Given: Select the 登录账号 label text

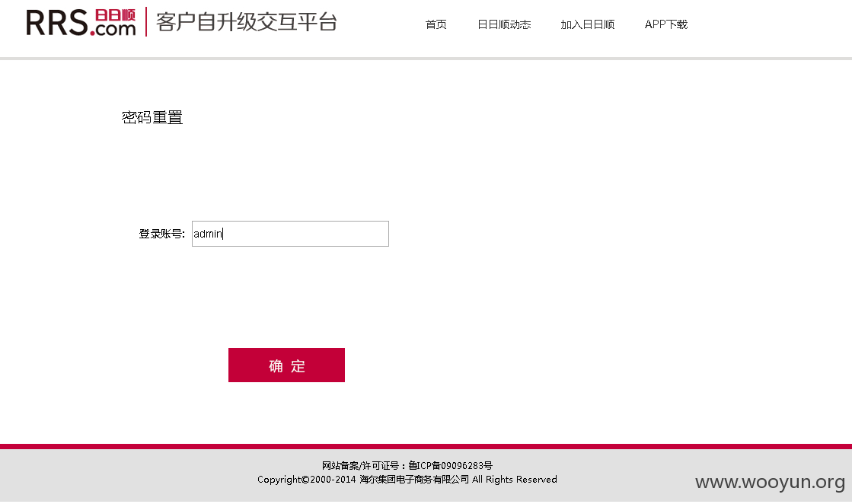Looking at the screenshot, I should point(162,234).
